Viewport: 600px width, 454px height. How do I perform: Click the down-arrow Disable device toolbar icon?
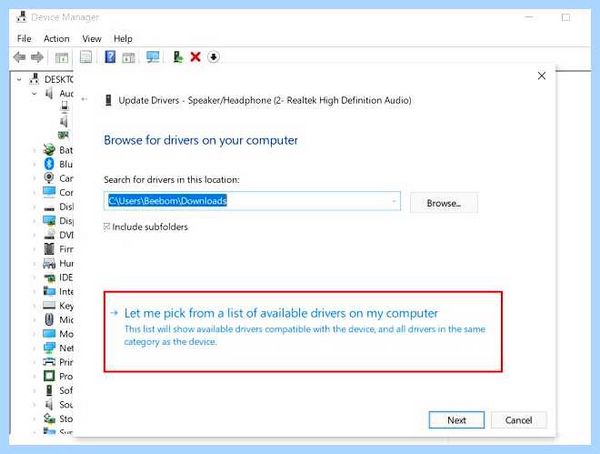click(214, 57)
